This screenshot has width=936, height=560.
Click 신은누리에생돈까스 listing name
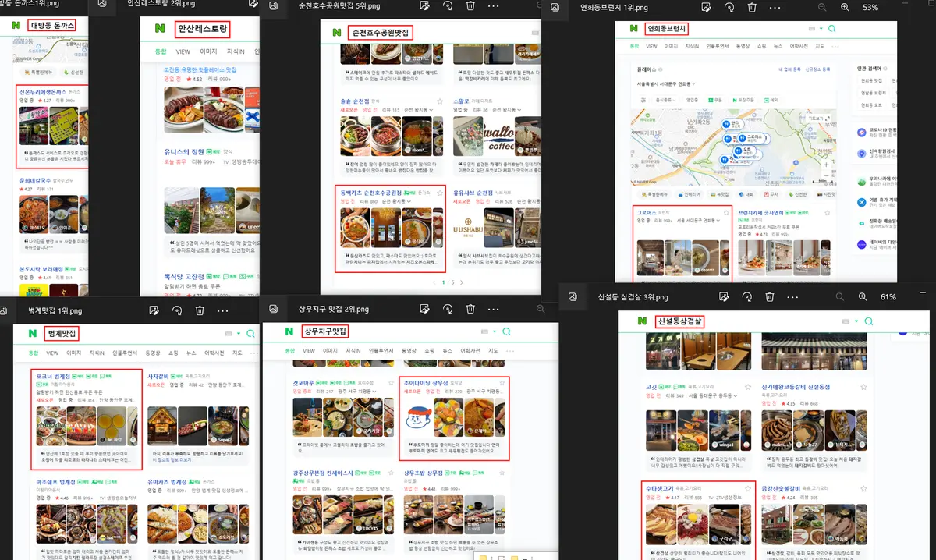(42, 92)
